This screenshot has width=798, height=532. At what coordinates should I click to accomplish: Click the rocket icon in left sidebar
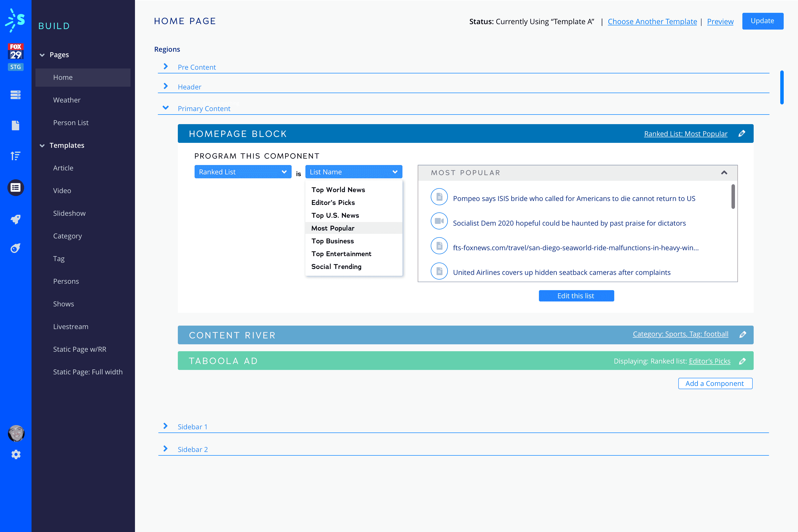(16, 219)
